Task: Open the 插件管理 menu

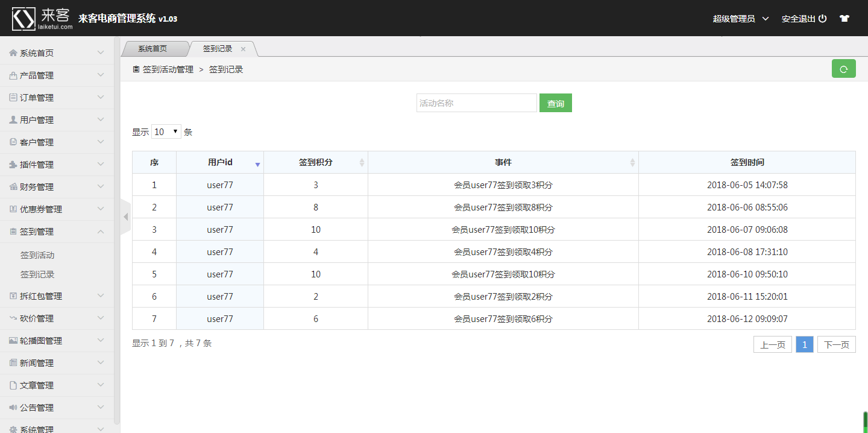Action: pyautogui.click(x=57, y=165)
